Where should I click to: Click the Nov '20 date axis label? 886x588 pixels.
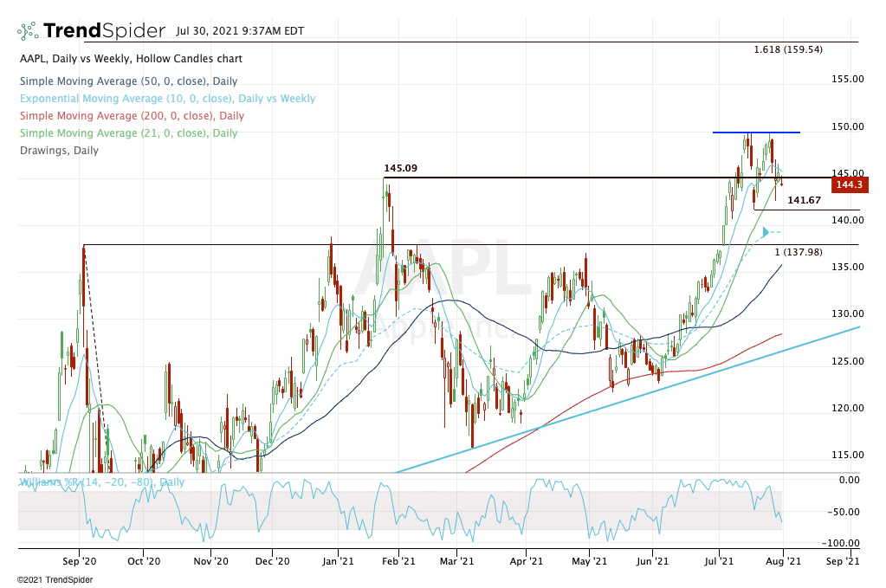210,561
